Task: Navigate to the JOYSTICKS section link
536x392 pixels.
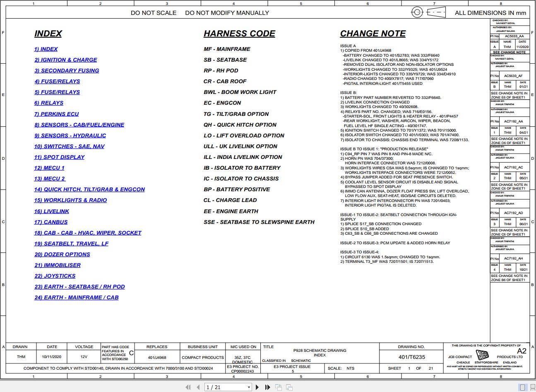Action: (x=55, y=276)
